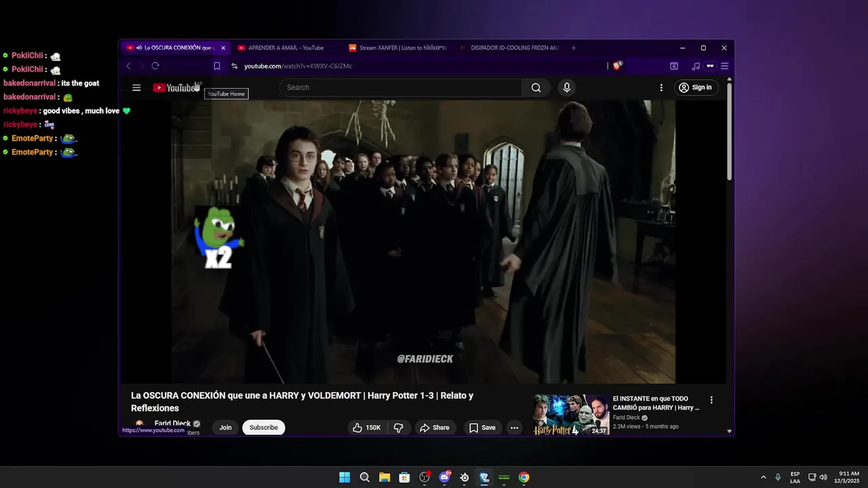This screenshot has width=868, height=488.
Task: Click the Join membership button
Action: tap(225, 428)
